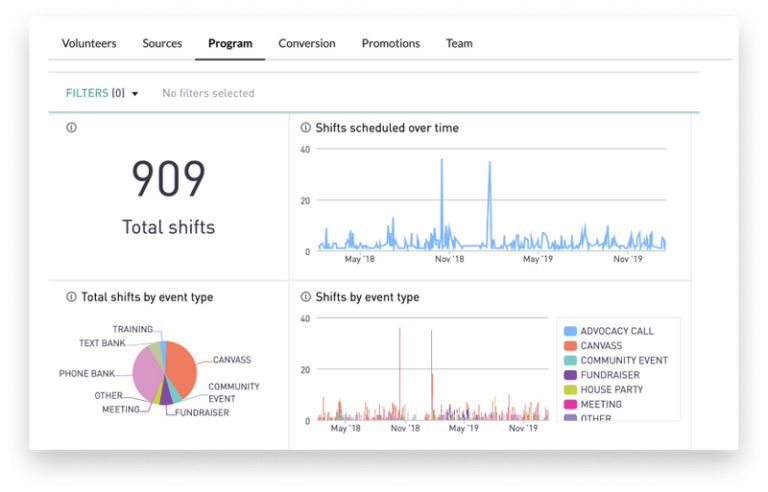768x492 pixels.
Task: Switch to the Team tab
Action: [459, 44]
